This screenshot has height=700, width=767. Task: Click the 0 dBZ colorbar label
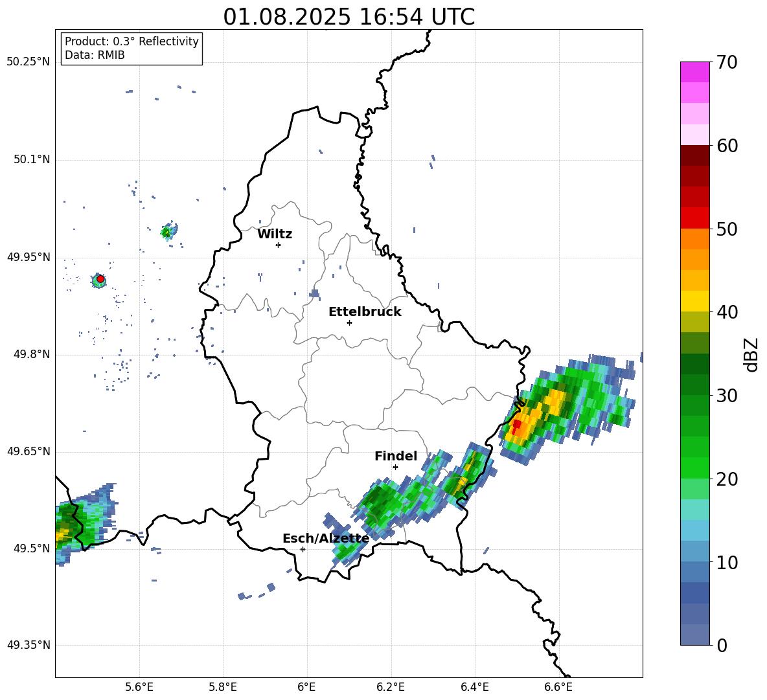[722, 645]
